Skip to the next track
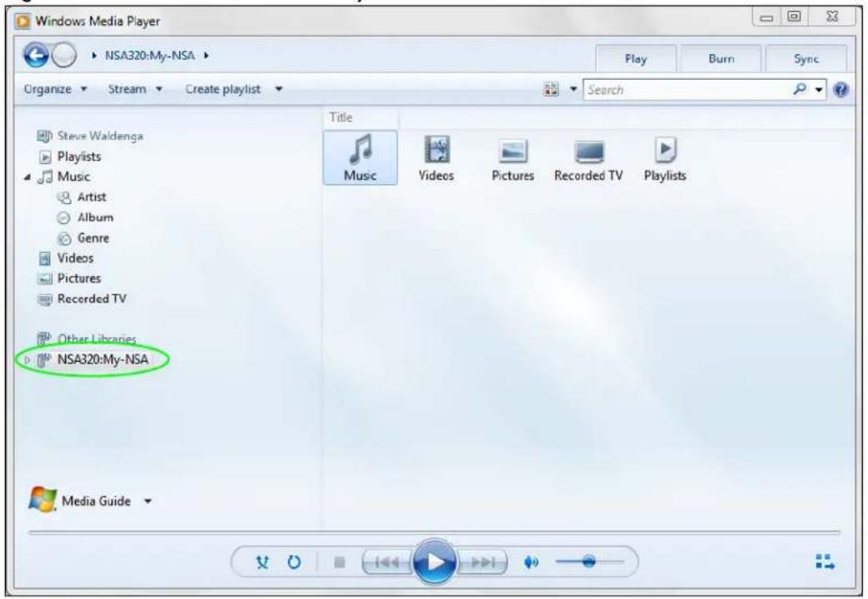868x599 pixels. click(x=482, y=562)
